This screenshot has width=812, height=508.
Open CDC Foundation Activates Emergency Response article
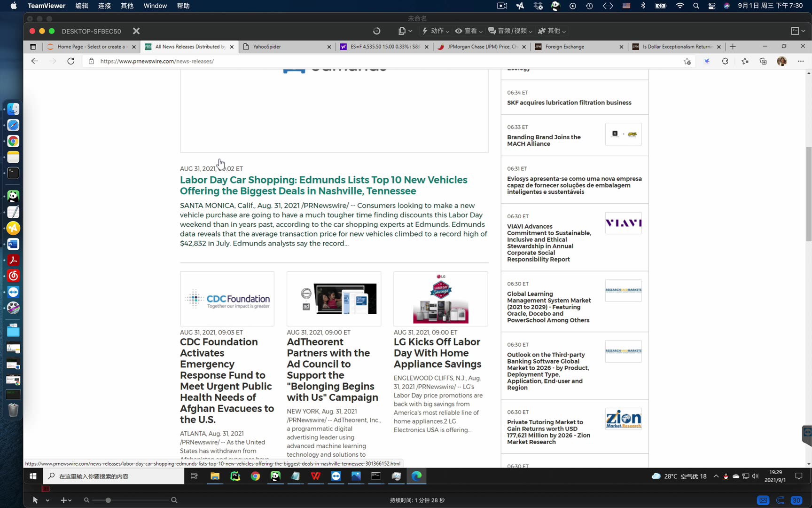[x=227, y=381]
